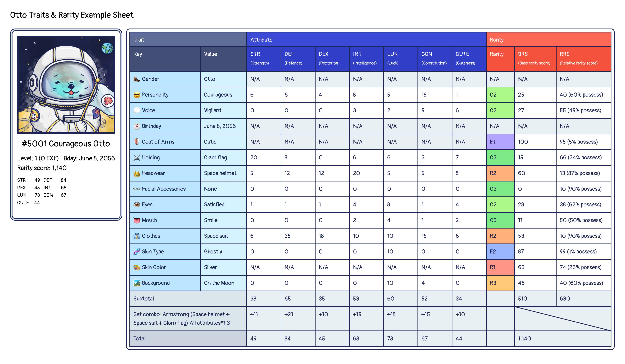Click the Headwear R2 rarity swatch
Viewport: 625px width, 364px height.
[x=500, y=173]
